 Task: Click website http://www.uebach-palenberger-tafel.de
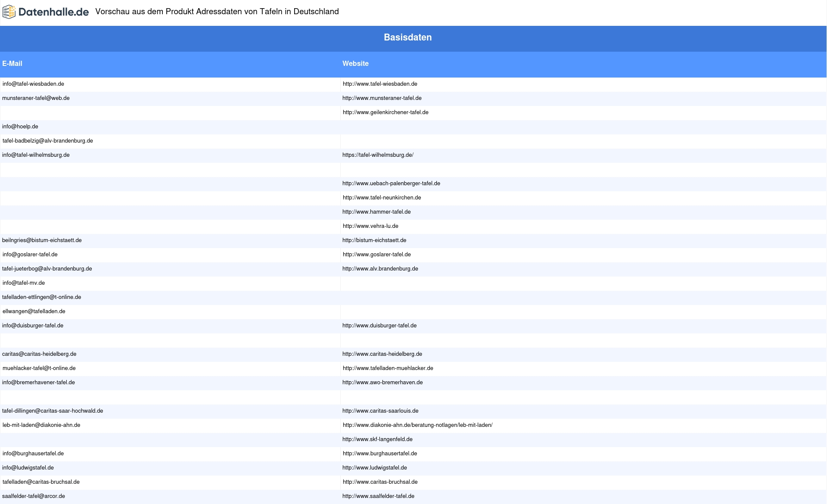(391, 184)
